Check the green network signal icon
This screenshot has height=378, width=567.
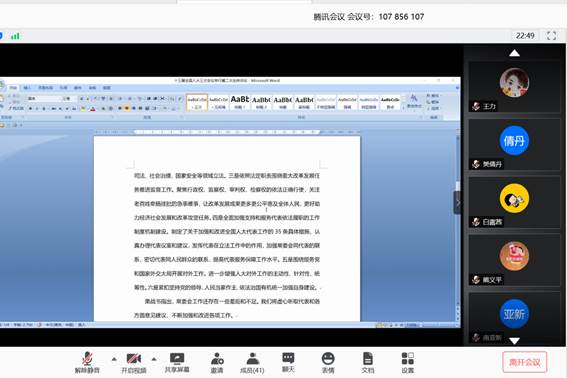pyautogui.click(x=15, y=36)
